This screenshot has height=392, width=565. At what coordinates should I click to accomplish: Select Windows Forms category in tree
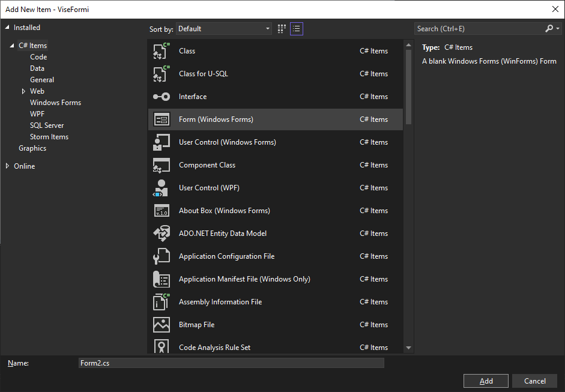55,103
